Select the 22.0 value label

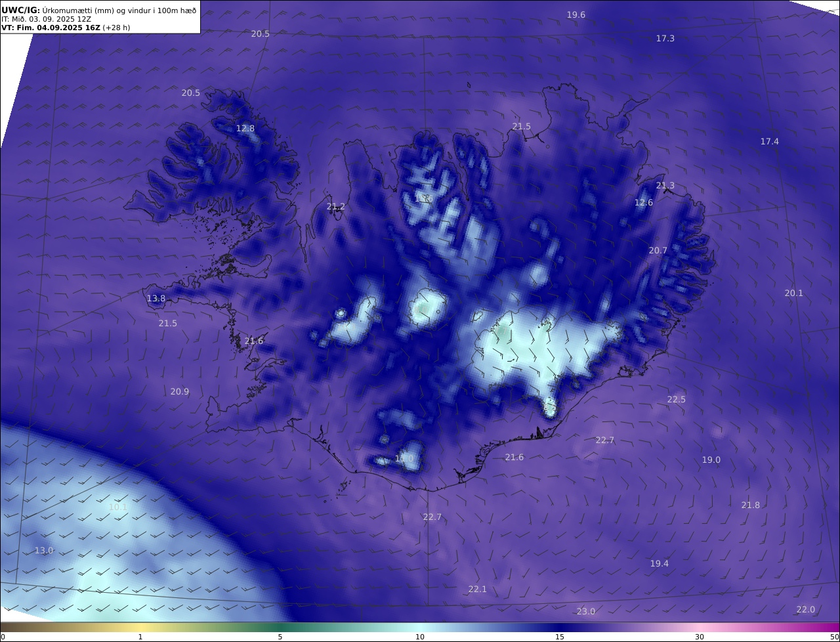(x=806, y=610)
